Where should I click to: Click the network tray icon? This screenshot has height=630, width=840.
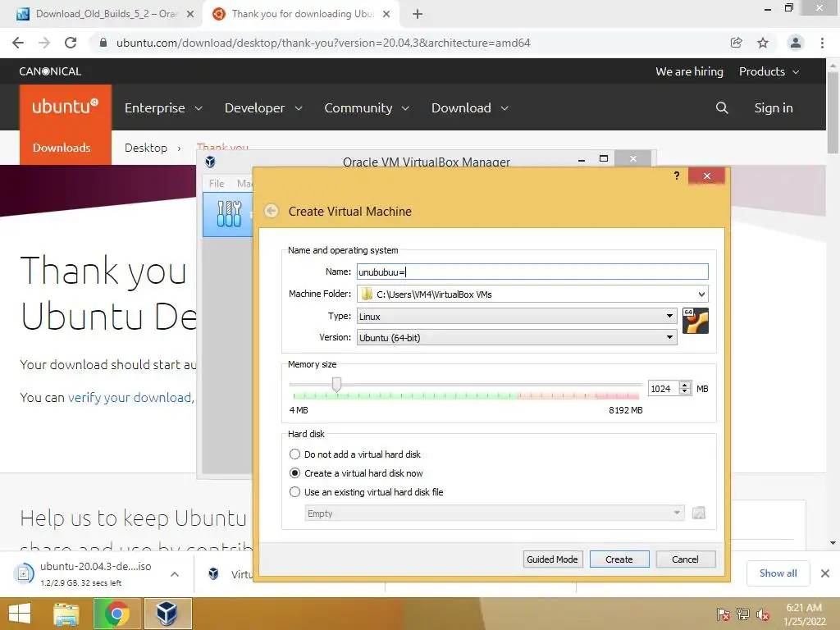click(743, 614)
